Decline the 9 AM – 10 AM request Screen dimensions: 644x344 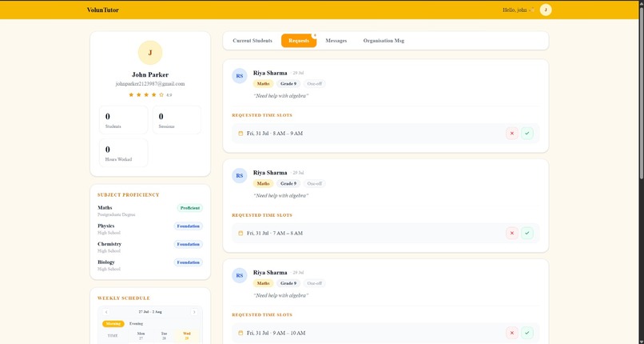coord(511,333)
